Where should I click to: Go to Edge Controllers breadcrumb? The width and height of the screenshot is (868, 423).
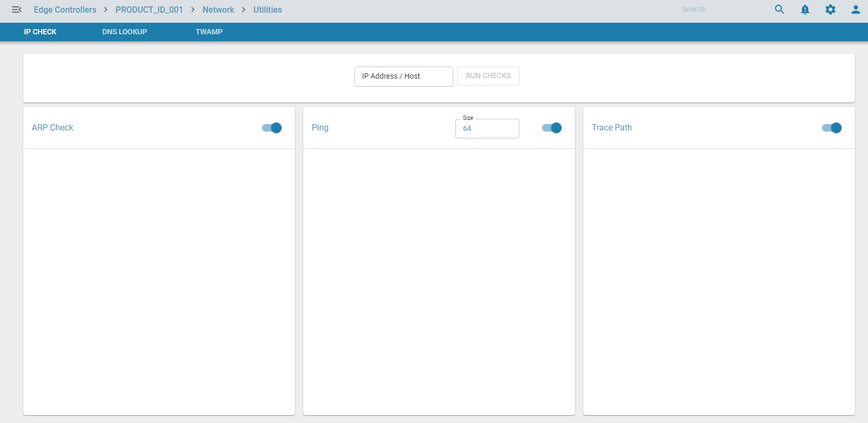click(65, 10)
